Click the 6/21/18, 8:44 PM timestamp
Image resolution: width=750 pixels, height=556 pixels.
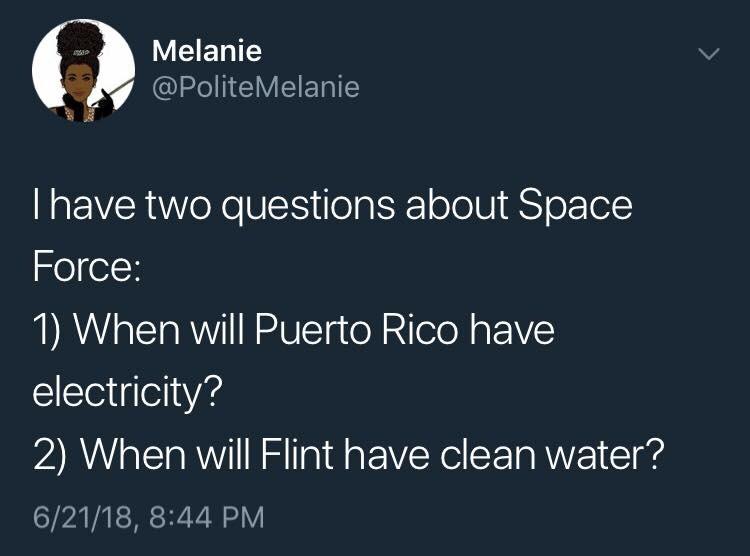148,517
